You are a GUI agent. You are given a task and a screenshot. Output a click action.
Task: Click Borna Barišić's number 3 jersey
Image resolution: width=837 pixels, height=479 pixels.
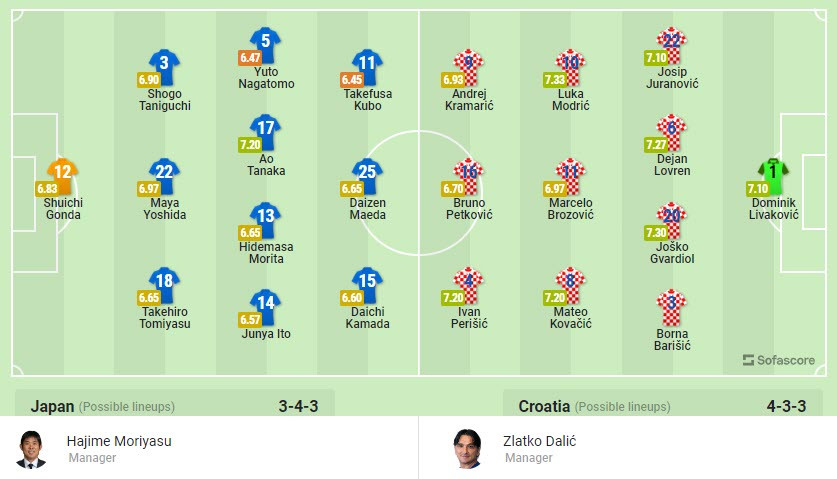click(x=671, y=306)
